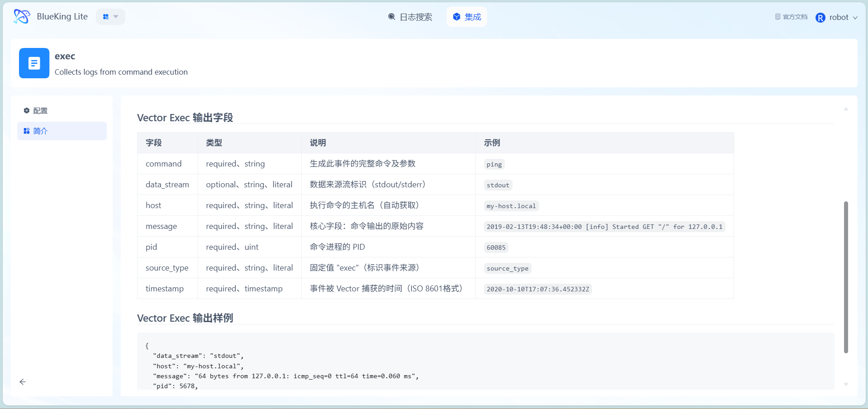This screenshot has width=868, height=409.
Task: Switch to the 集成 tab
Action: click(x=467, y=17)
